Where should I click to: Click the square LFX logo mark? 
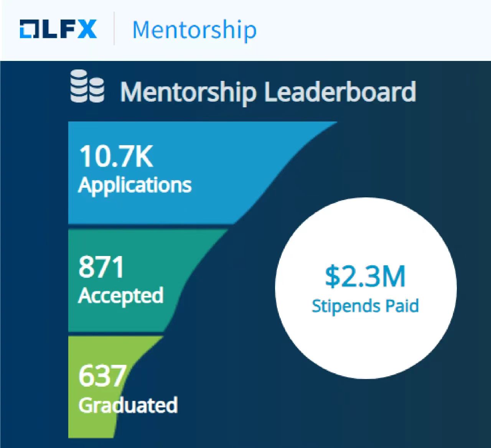point(28,30)
